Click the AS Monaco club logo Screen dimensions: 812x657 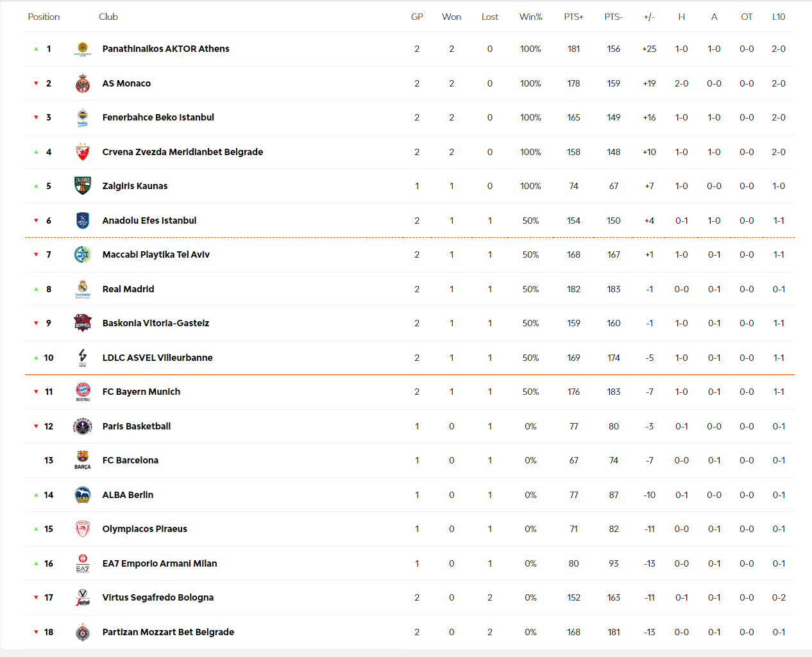tap(83, 83)
